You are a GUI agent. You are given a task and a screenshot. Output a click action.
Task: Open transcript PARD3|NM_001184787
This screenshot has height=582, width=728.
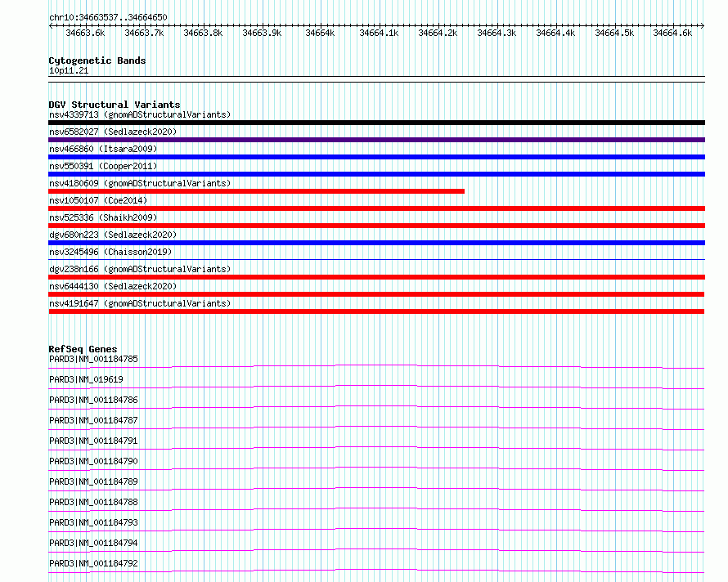(x=93, y=420)
